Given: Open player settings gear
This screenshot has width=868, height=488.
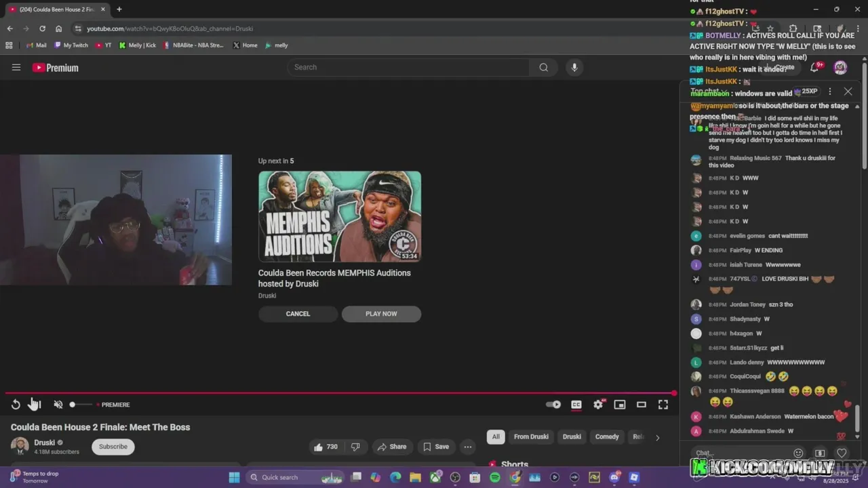Looking at the screenshot, I should [598, 405].
